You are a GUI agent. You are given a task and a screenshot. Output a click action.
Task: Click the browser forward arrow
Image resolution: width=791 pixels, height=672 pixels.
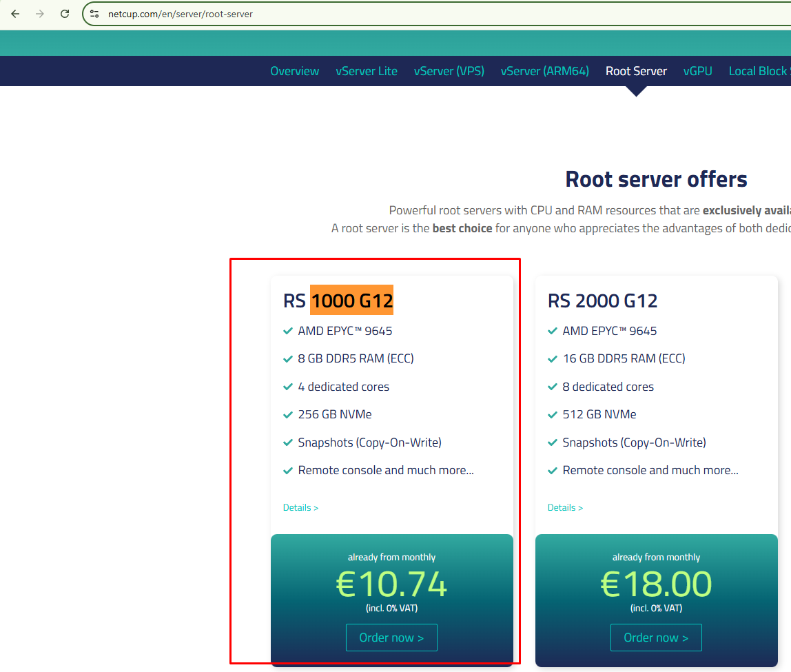40,14
